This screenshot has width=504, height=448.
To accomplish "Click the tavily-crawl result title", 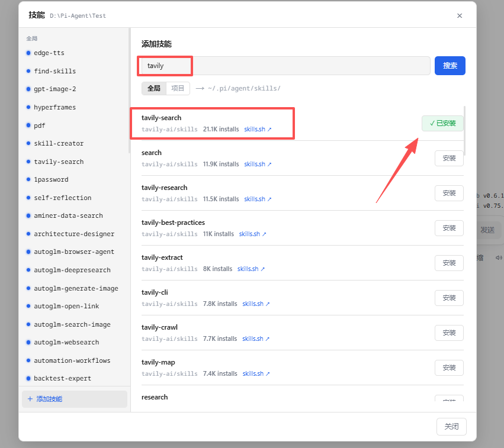I will pyautogui.click(x=159, y=328).
